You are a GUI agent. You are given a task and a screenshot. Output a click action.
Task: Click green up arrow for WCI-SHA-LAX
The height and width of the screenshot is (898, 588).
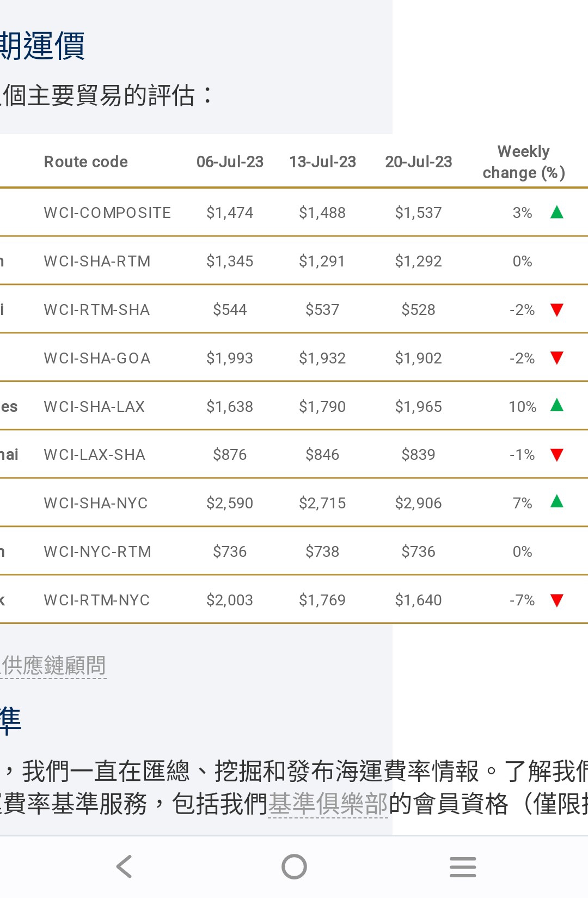[556, 405]
